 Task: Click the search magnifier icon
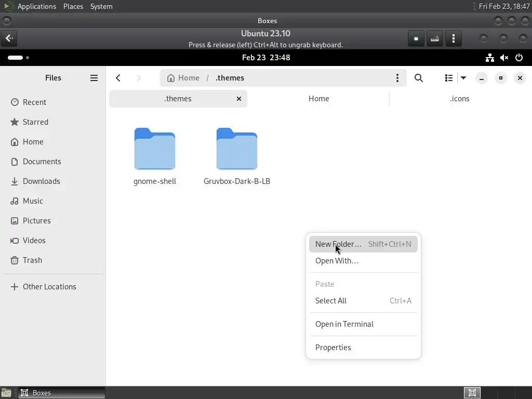[419, 78]
